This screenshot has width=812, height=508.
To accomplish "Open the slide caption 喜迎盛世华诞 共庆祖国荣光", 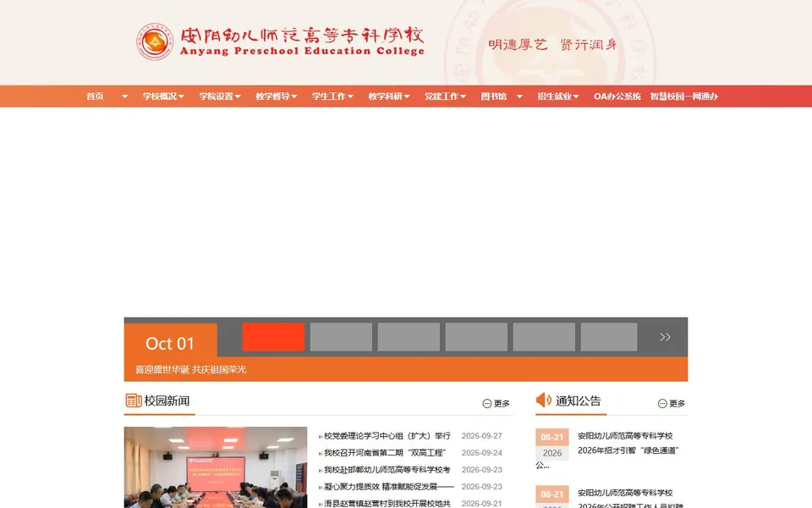I will click(190, 370).
